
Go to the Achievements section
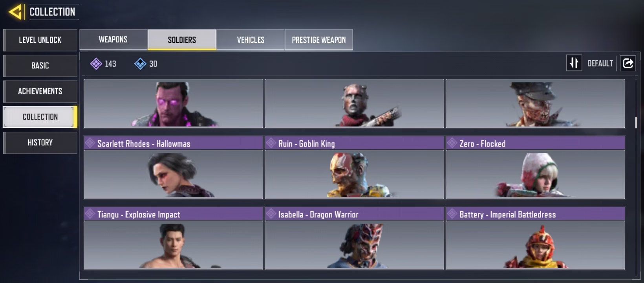40,91
